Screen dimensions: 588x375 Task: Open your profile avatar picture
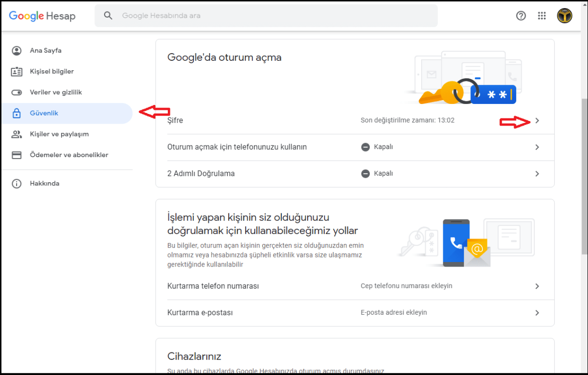564,15
